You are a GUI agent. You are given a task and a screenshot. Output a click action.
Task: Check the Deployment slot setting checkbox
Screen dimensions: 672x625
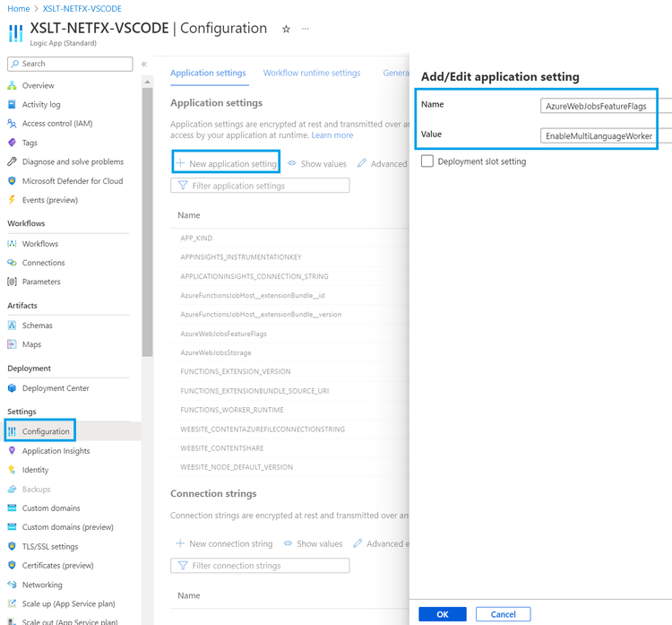426,161
